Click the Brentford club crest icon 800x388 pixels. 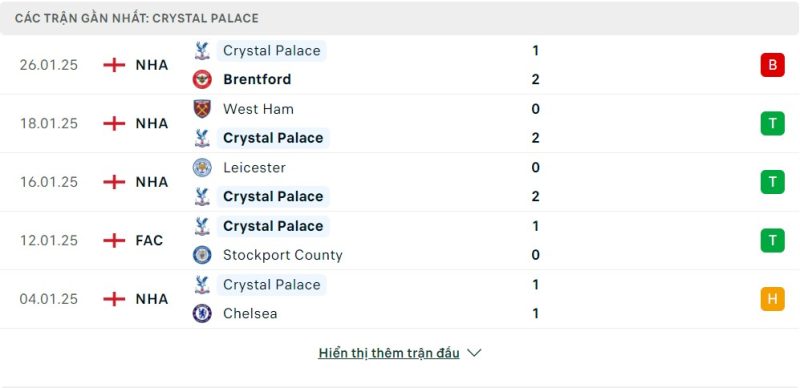point(202,79)
